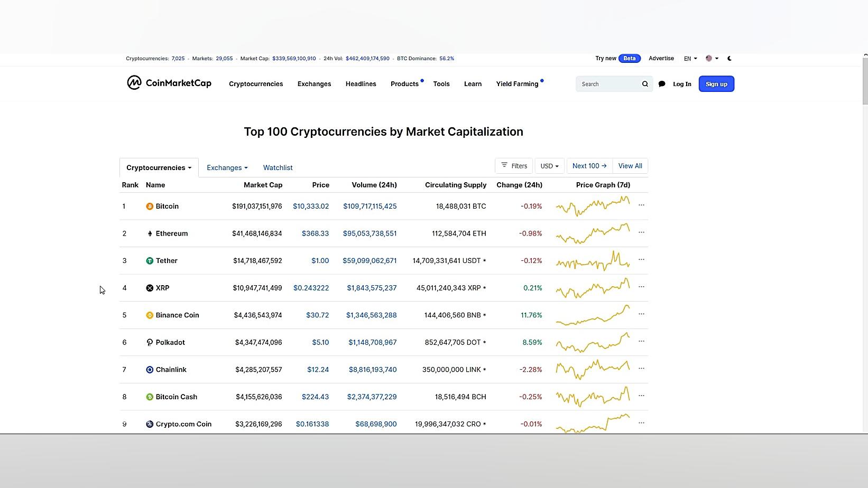Click the Bitcoin Cash coin icon
The height and width of the screenshot is (488, 868).
150,397
